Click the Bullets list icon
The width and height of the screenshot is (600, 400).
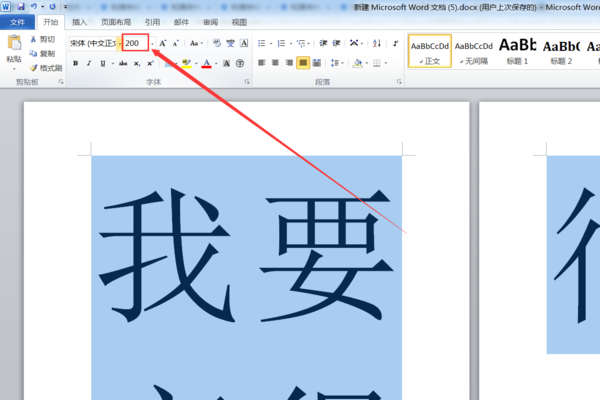click(262, 43)
